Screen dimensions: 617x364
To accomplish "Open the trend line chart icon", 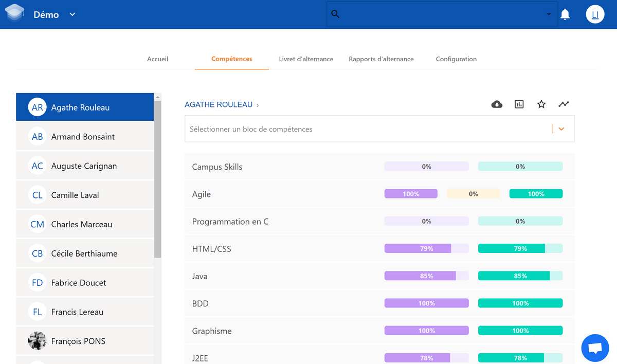I will 564,104.
